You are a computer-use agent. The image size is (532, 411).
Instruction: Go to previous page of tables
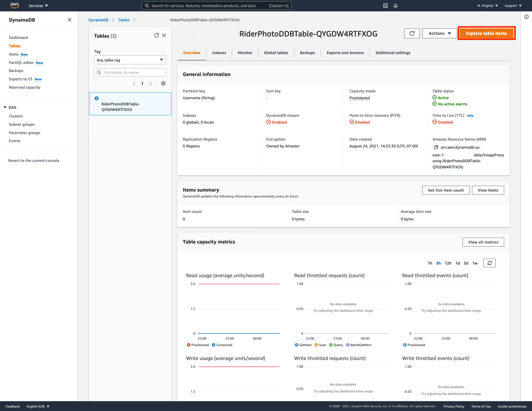(x=134, y=83)
